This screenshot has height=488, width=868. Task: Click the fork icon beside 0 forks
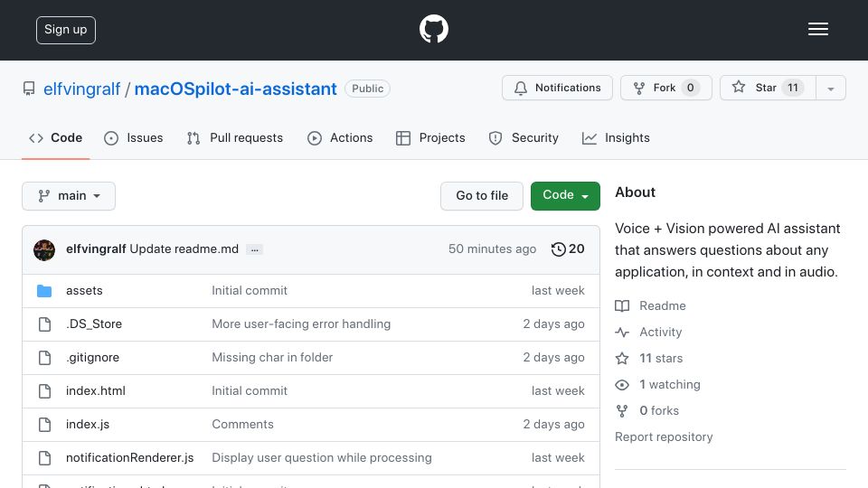click(622, 410)
